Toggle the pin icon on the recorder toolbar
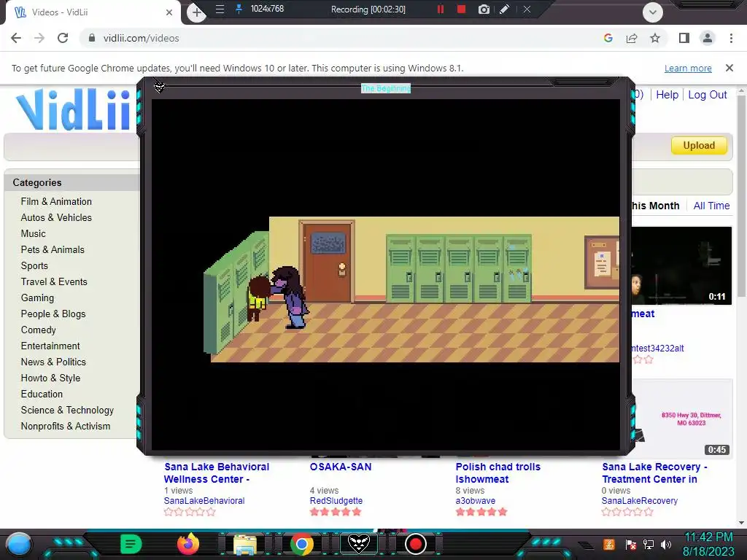Screen dimensions: 747x560 coord(239,9)
